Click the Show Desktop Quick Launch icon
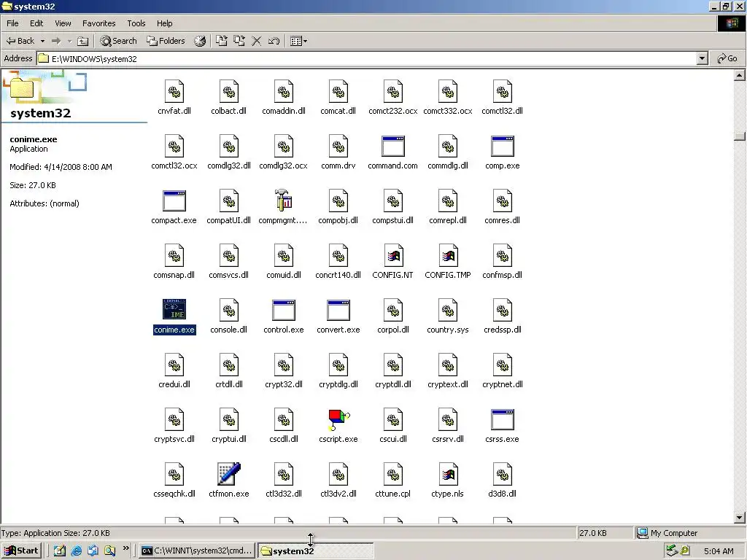This screenshot has width=747, height=560. coord(60,551)
